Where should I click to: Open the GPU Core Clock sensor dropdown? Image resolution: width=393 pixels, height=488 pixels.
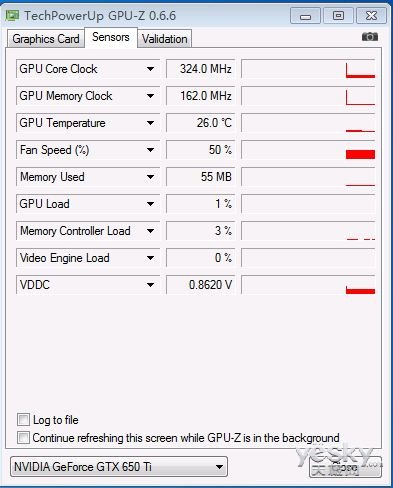(x=150, y=69)
